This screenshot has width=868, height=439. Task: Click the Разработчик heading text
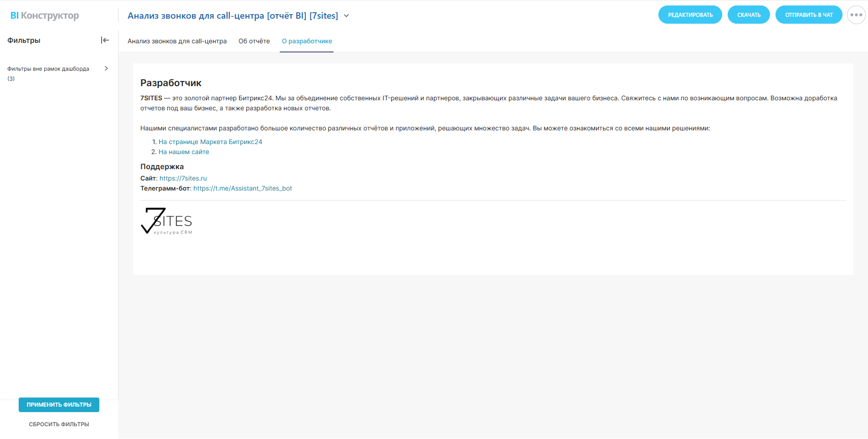click(171, 83)
